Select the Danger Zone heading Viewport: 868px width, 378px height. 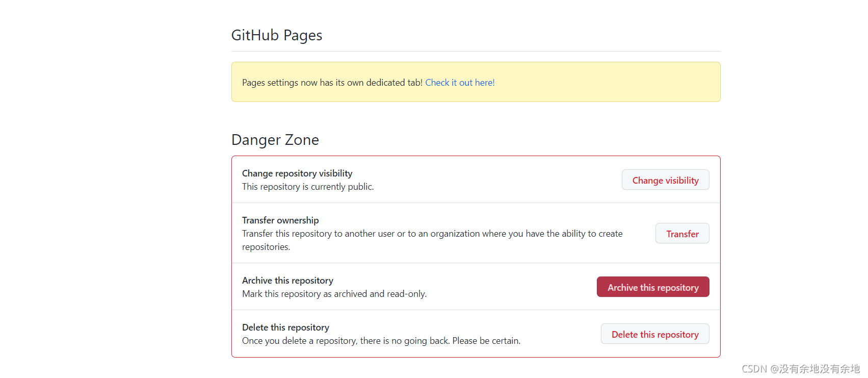275,140
